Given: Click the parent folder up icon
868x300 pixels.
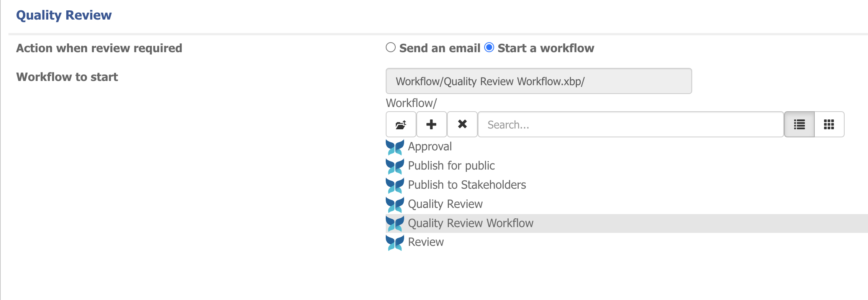Looking at the screenshot, I should [401, 124].
